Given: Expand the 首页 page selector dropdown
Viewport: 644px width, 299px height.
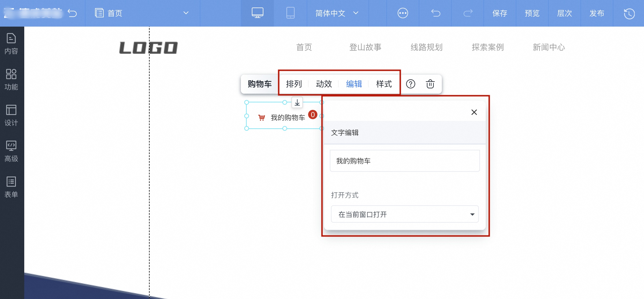Looking at the screenshot, I should pyautogui.click(x=186, y=13).
